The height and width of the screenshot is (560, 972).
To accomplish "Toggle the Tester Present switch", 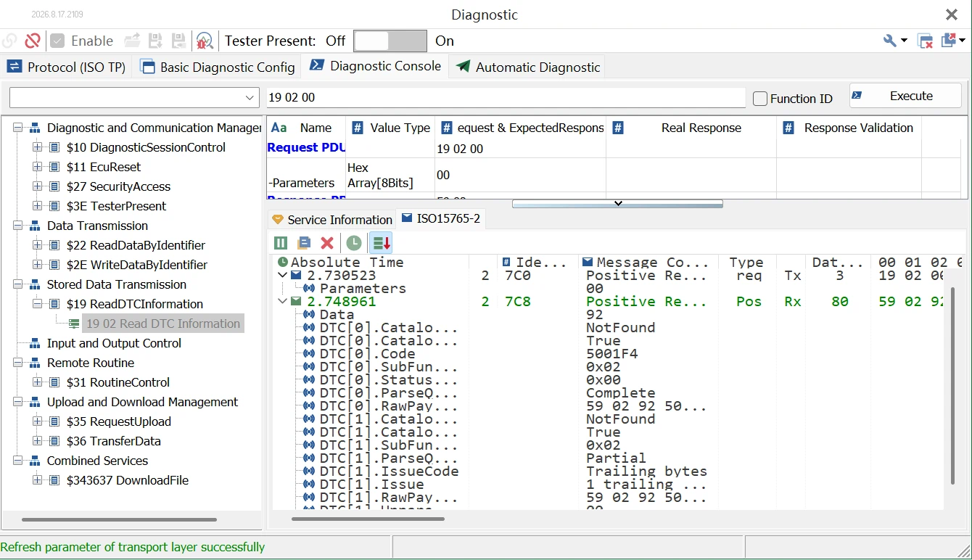I will coord(390,41).
